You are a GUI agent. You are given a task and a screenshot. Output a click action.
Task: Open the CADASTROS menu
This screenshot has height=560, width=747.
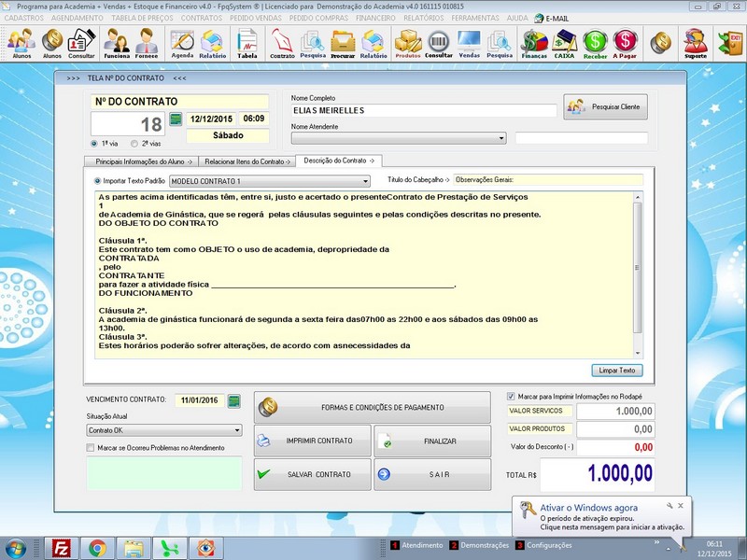[24, 18]
